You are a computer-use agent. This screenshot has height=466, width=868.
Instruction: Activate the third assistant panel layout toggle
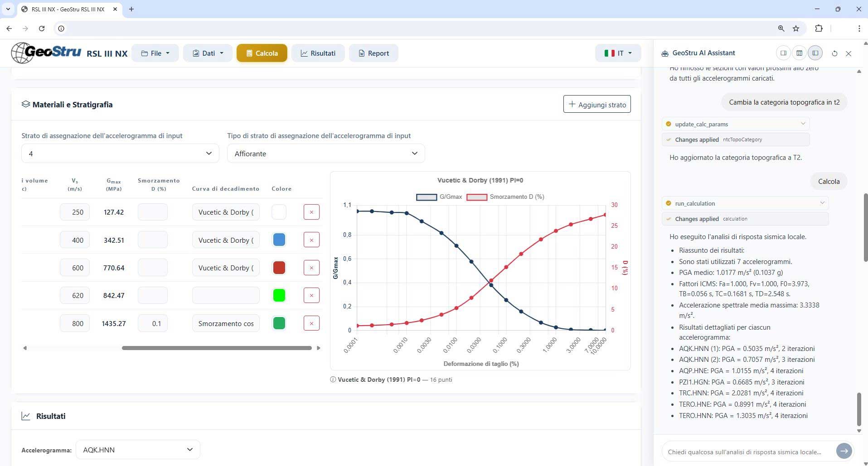pyautogui.click(x=815, y=53)
